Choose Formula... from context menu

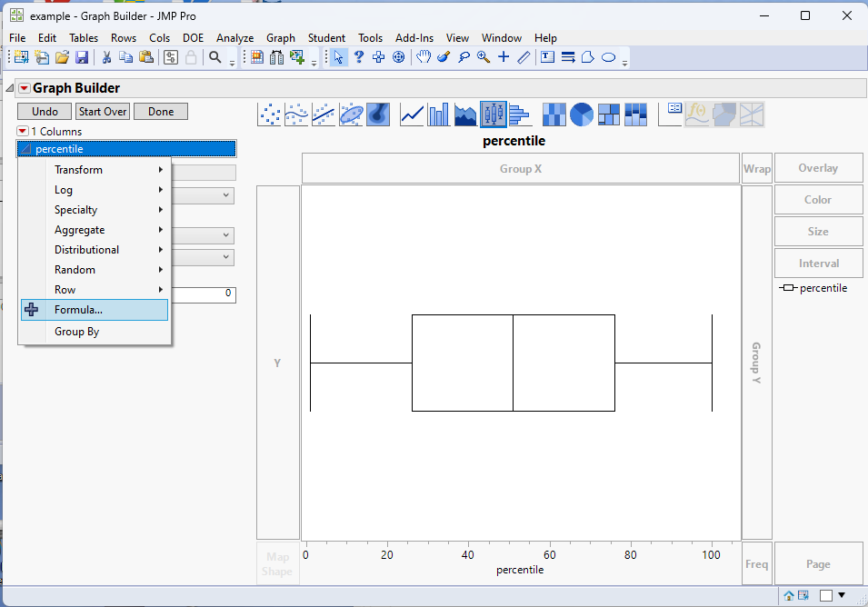click(x=95, y=310)
